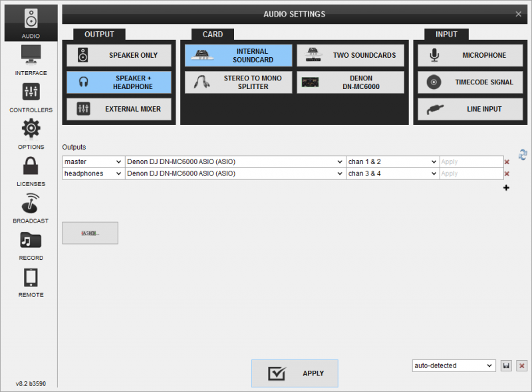Image resolution: width=532 pixels, height=392 pixels.
Task: Open the auto-detected configuration dropdown
Action: point(454,365)
